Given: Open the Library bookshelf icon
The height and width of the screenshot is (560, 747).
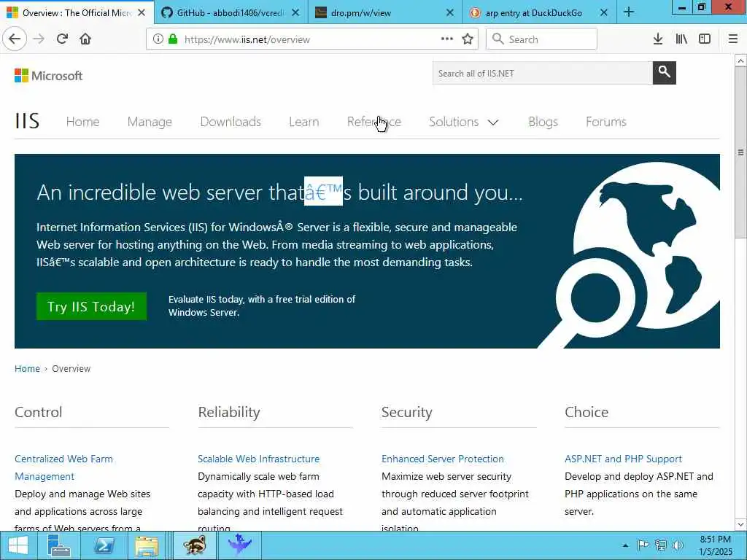Looking at the screenshot, I should [681, 39].
